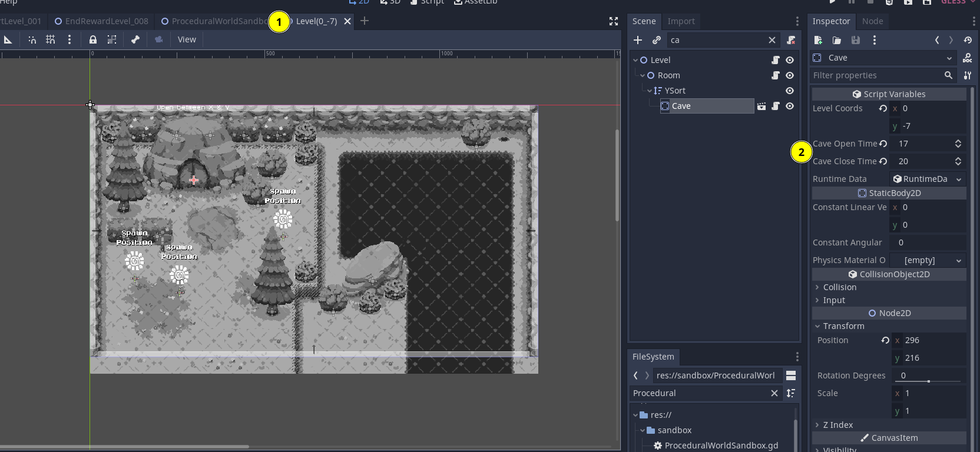Open Physics Material [empty] dropdown
980x452 pixels.
[927, 260]
